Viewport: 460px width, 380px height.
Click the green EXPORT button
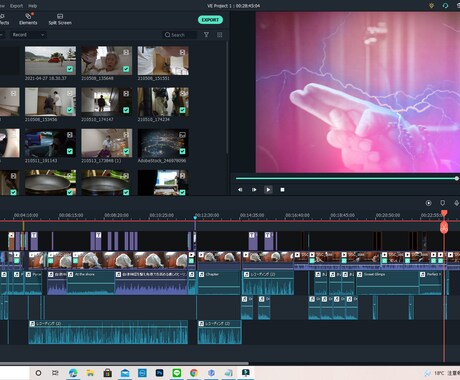tap(210, 20)
